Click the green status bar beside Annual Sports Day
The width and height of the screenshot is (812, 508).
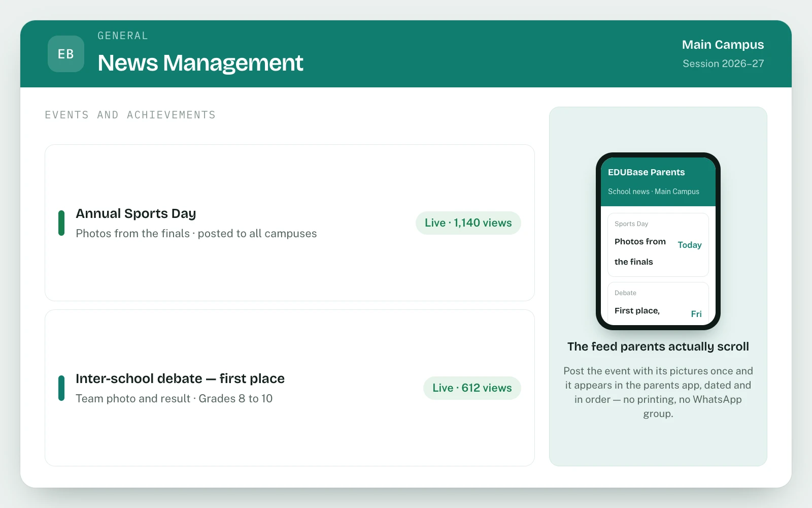tap(61, 223)
